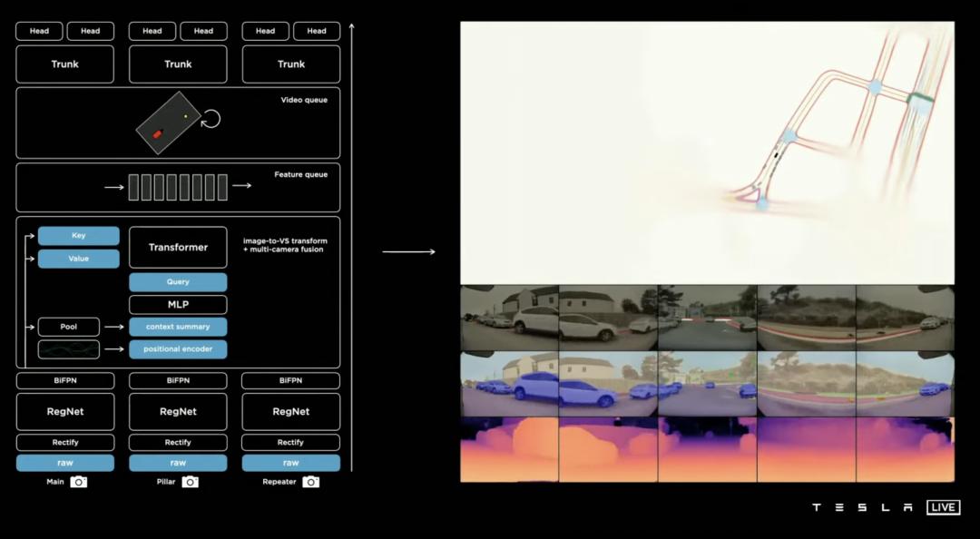
Task: Click the row of Feature queue cells
Action: point(178,188)
